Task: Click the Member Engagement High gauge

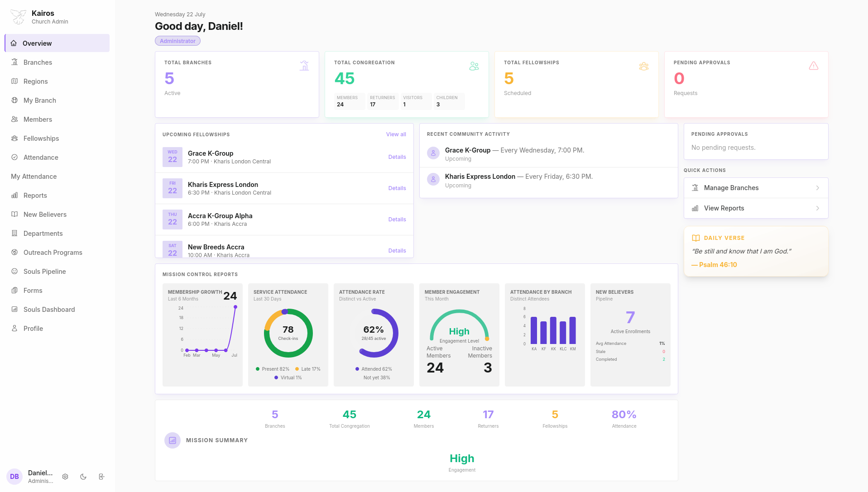Action: (459, 327)
